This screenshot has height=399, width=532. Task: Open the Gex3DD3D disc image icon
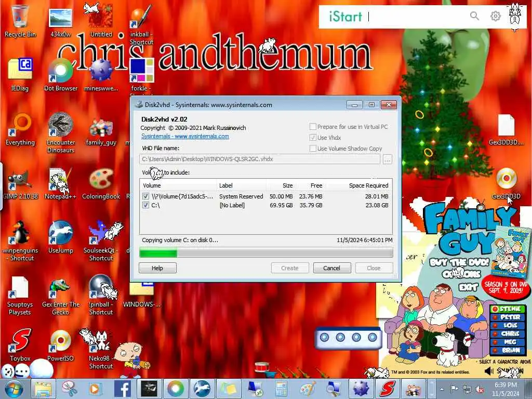506,183
